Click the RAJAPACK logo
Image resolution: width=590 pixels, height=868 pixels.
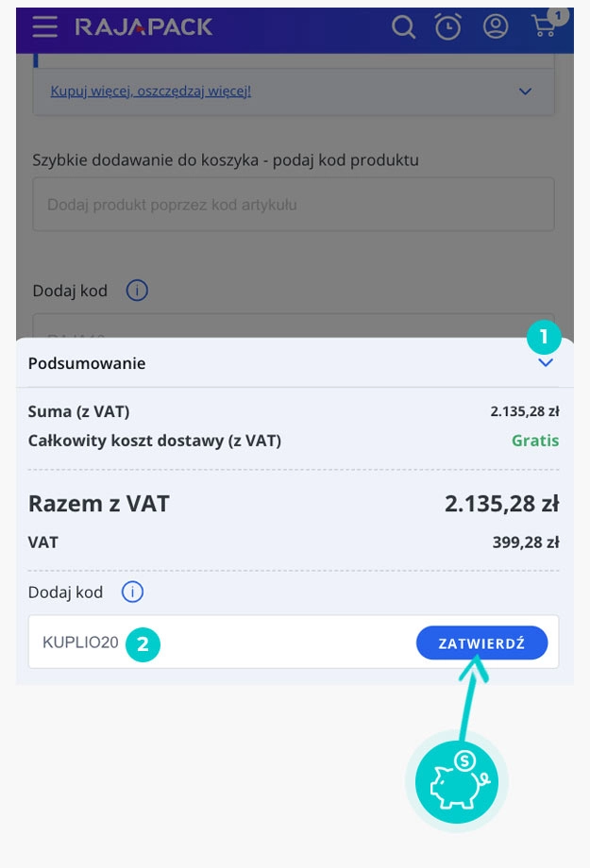point(143,27)
